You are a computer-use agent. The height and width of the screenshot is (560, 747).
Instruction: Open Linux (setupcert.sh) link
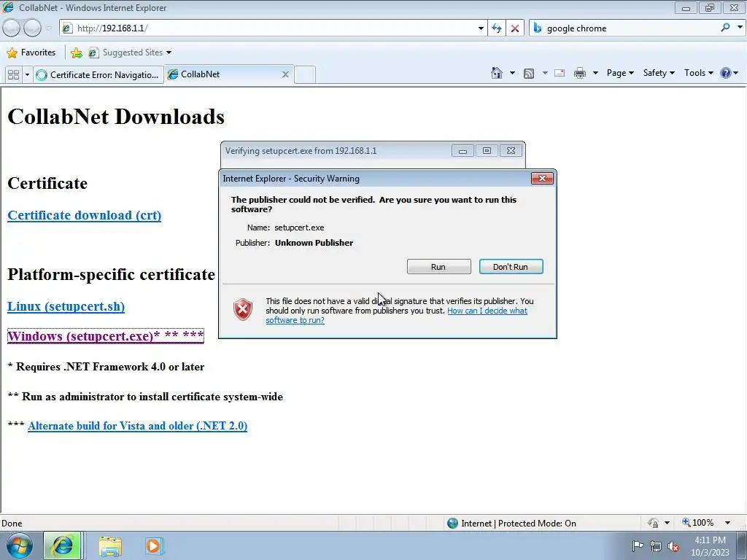tap(66, 306)
